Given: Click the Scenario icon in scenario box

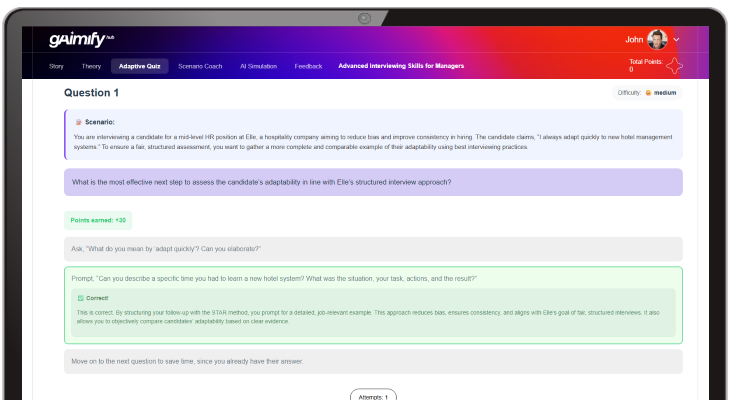Looking at the screenshot, I should coord(78,122).
